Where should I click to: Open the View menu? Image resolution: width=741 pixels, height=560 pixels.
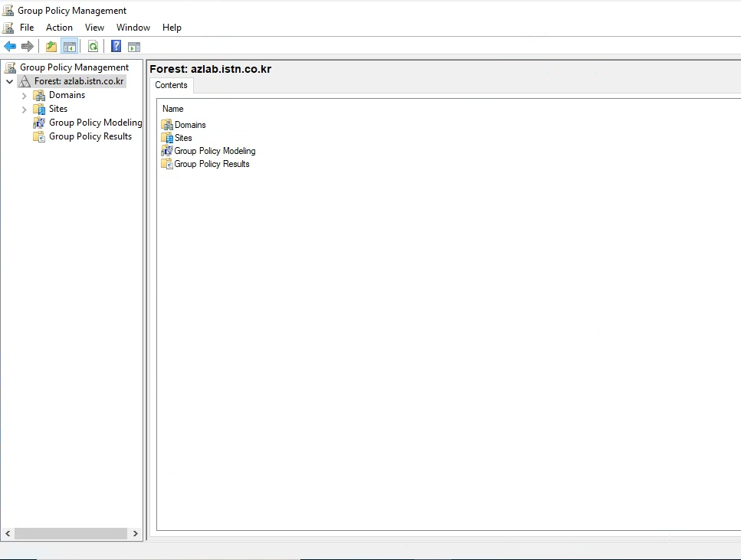click(94, 28)
